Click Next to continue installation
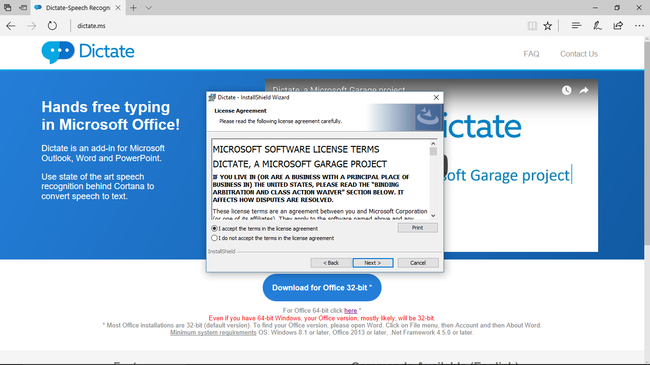Viewport: 650px width, 365px height. 373,263
